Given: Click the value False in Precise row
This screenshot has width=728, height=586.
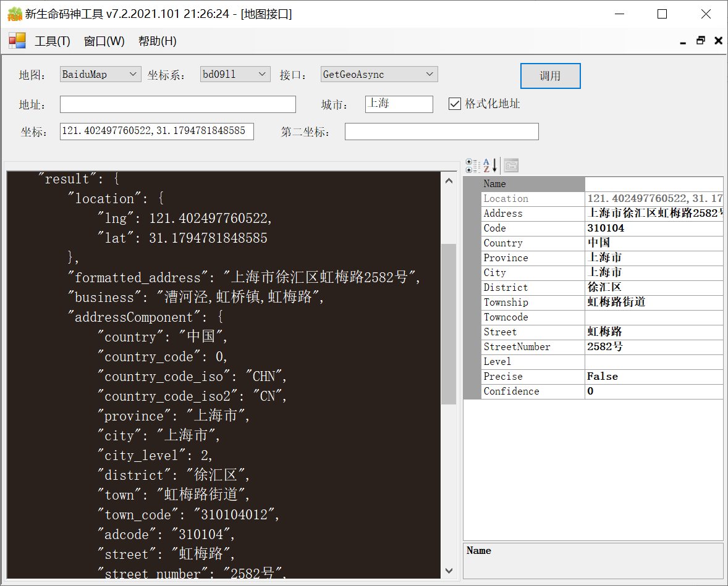Looking at the screenshot, I should point(602,376).
